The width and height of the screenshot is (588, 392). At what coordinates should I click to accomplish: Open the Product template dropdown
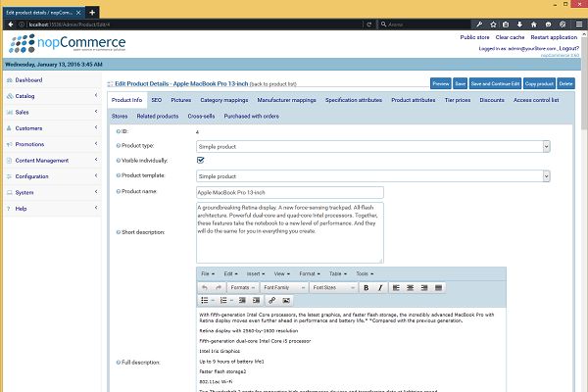tap(372, 175)
